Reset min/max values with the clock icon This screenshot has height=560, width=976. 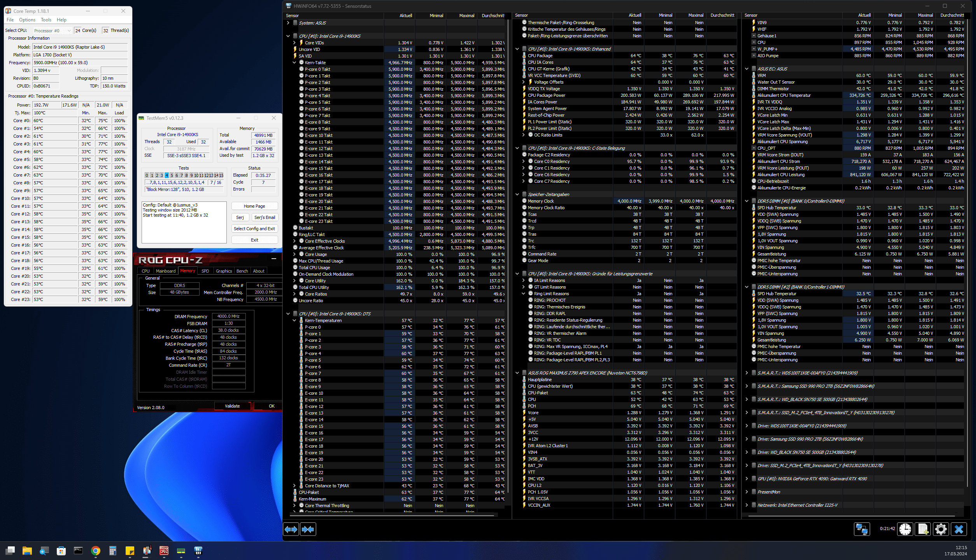905,529
